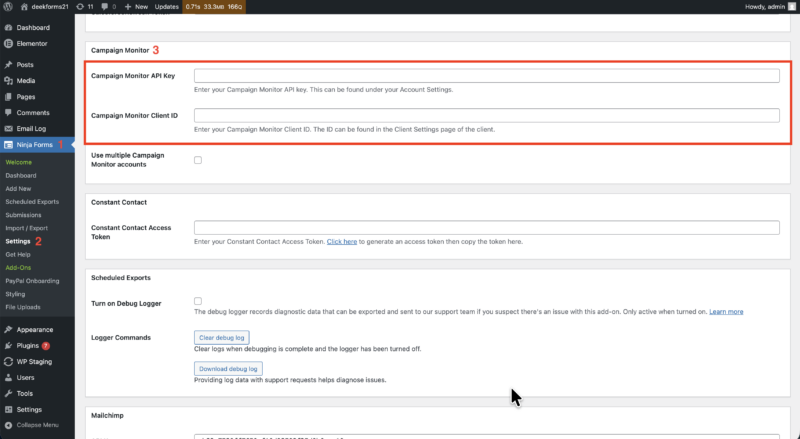Open the query monitor stats 0.71s item

214,7
